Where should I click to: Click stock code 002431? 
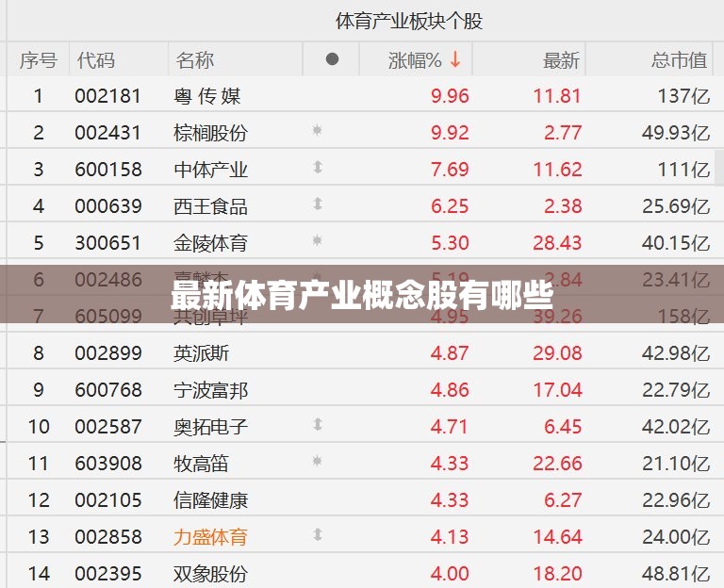point(108,133)
